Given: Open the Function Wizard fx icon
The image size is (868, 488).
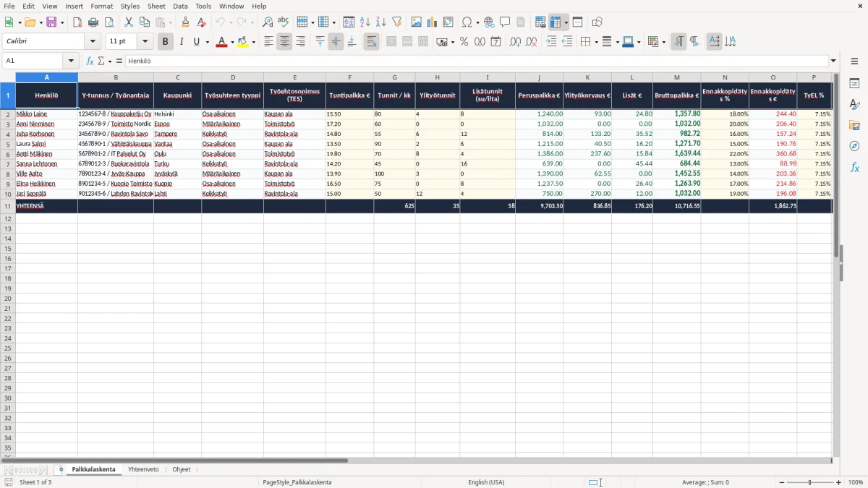Looking at the screenshot, I should pyautogui.click(x=90, y=61).
